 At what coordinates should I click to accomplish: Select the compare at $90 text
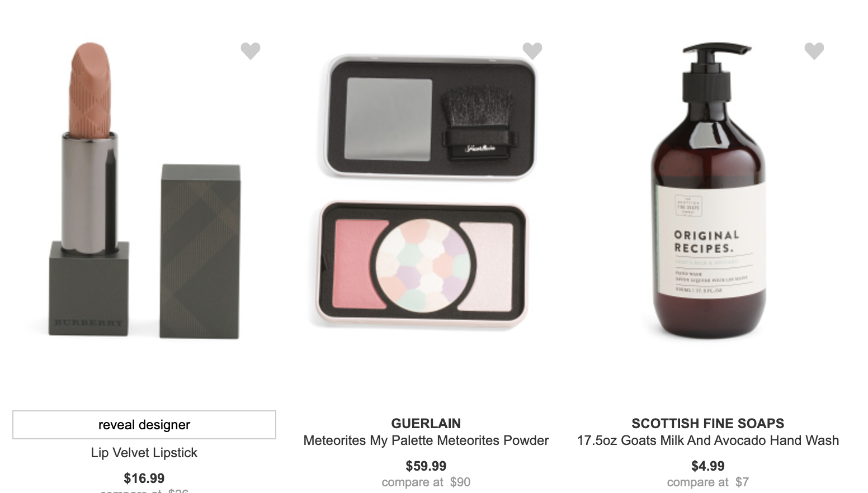click(x=426, y=482)
